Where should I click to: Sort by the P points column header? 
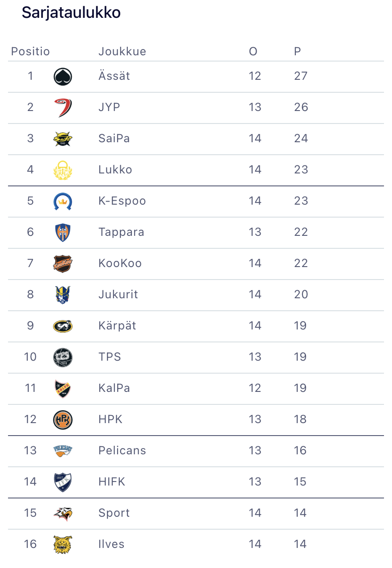[298, 51]
